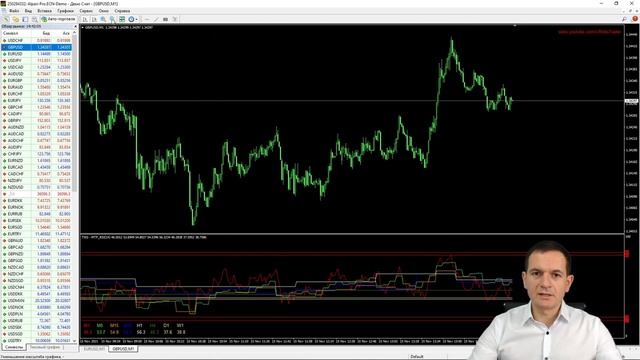Open the Сервис menu
This screenshot has height=360, width=640.
point(86,11)
